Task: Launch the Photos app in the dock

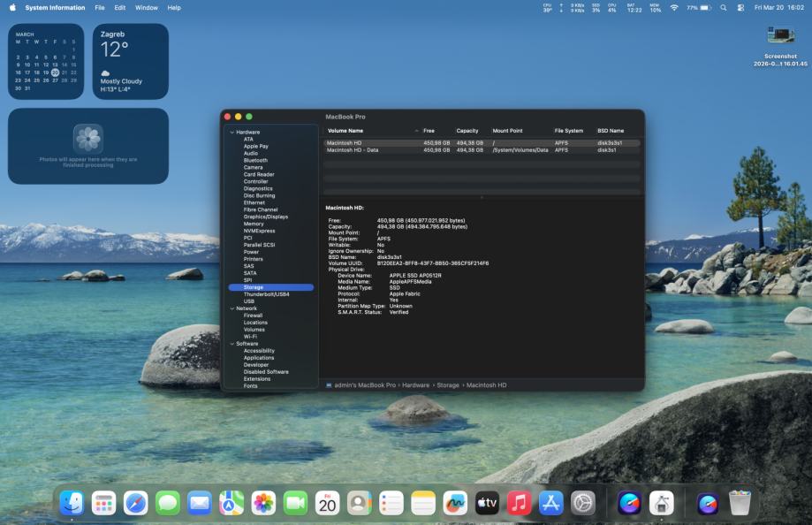Action: [x=263, y=503]
